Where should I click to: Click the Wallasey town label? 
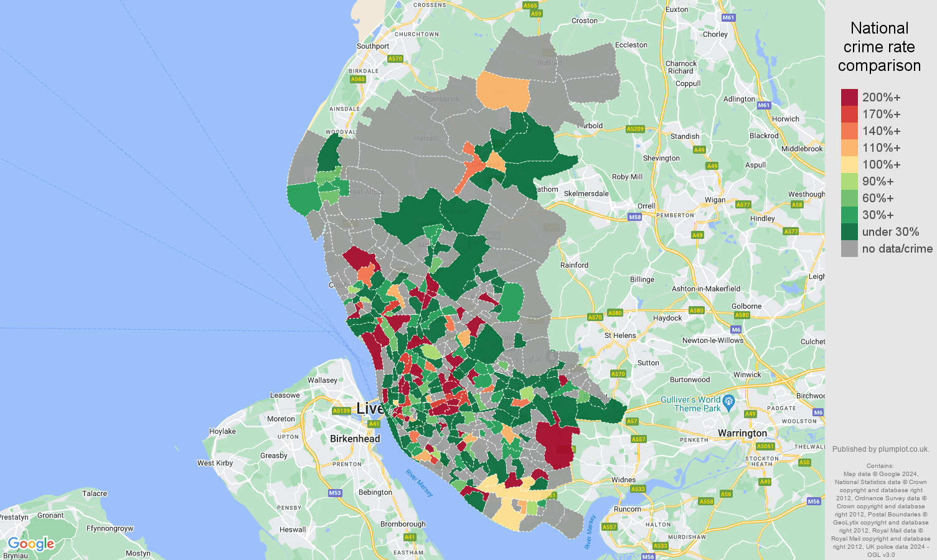pyautogui.click(x=323, y=380)
